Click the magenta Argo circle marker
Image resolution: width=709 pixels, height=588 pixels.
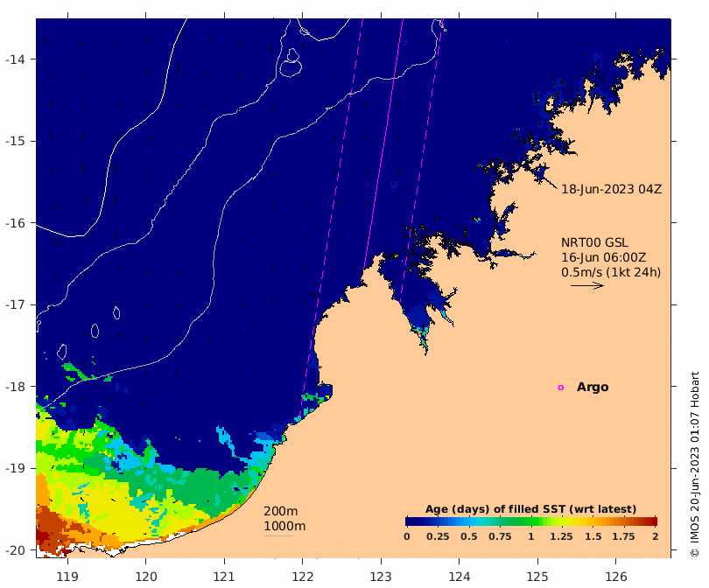pos(561,388)
